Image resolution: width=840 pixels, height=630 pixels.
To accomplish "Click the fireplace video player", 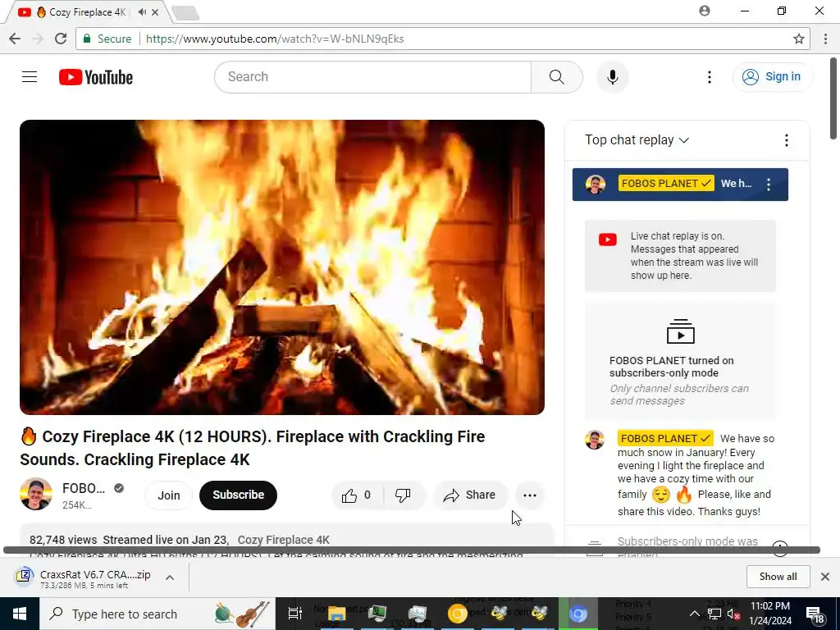I will 282,267.
